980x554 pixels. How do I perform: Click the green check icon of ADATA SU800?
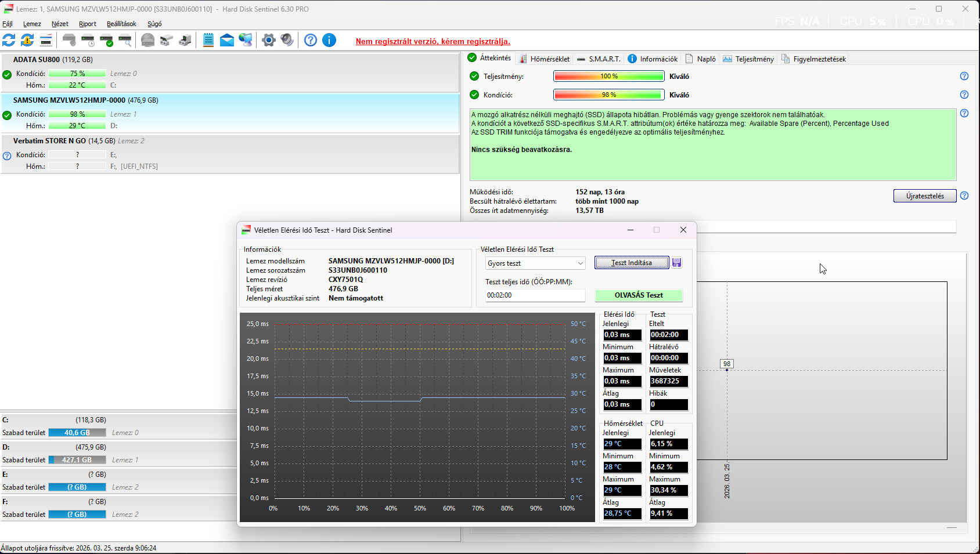7,75
